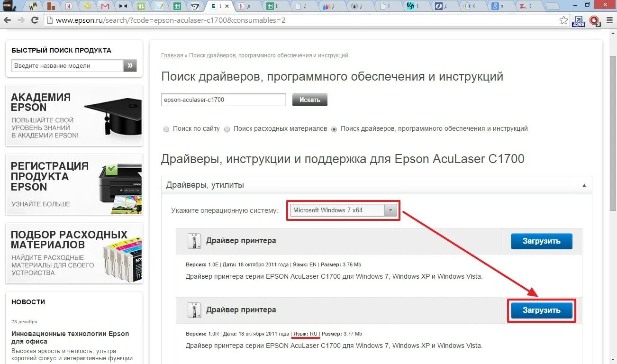Switch to the first green spreadsheet favicon tab

[177, 6]
